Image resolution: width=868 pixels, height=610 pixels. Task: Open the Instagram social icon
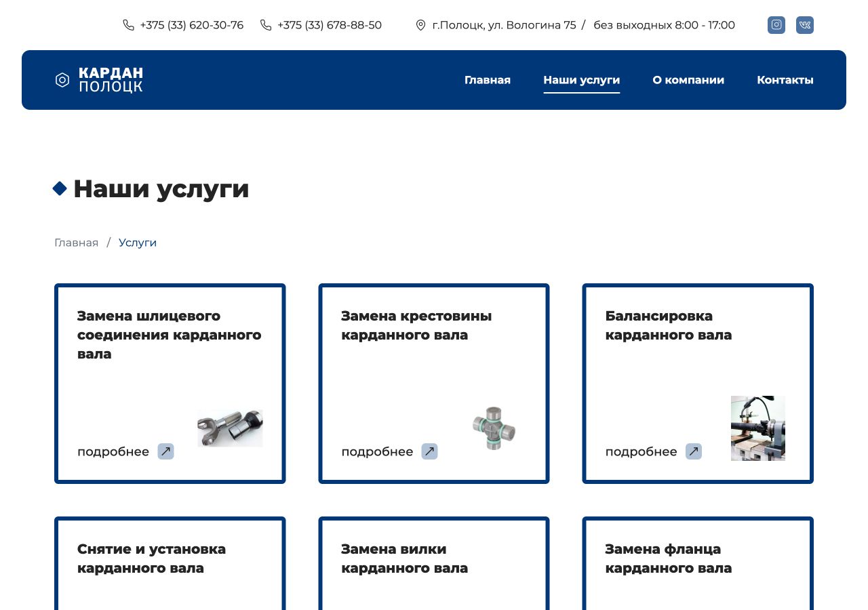[x=776, y=25]
